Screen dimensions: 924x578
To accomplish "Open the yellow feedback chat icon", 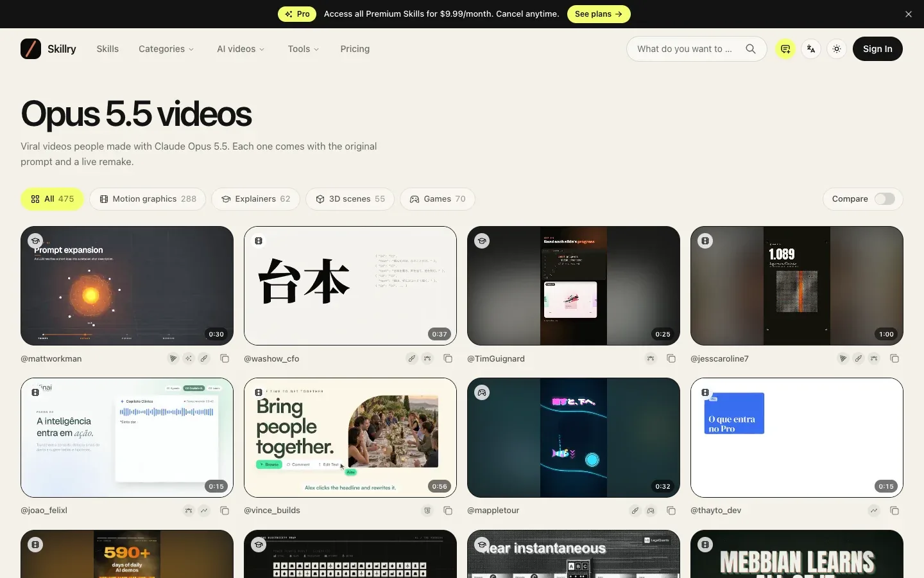I will click(785, 49).
